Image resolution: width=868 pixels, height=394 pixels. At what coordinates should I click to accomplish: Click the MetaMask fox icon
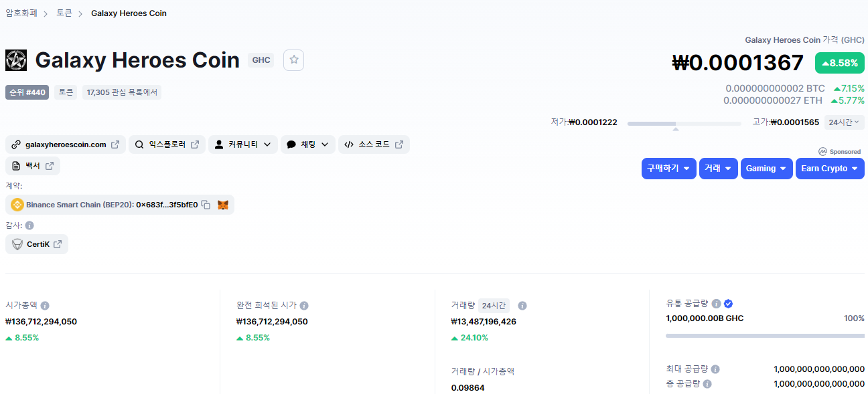(223, 205)
